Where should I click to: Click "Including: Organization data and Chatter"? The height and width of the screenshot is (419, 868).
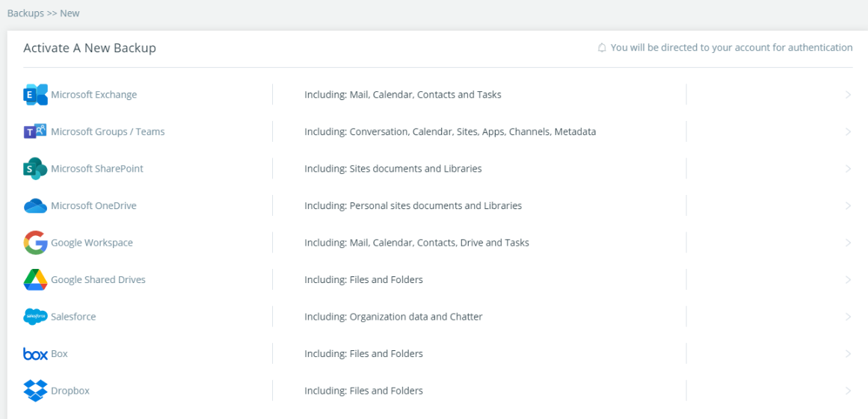click(x=393, y=317)
